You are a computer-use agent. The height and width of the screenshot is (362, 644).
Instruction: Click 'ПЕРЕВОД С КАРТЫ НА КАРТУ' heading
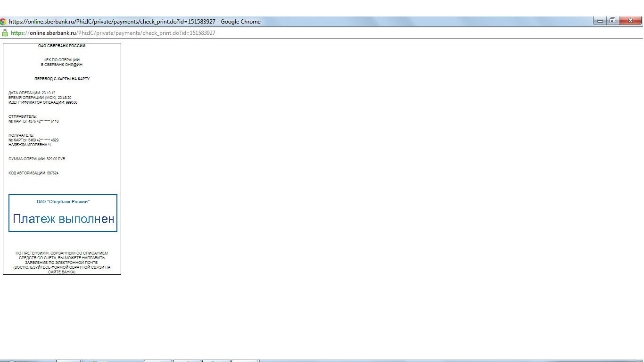[62, 79]
